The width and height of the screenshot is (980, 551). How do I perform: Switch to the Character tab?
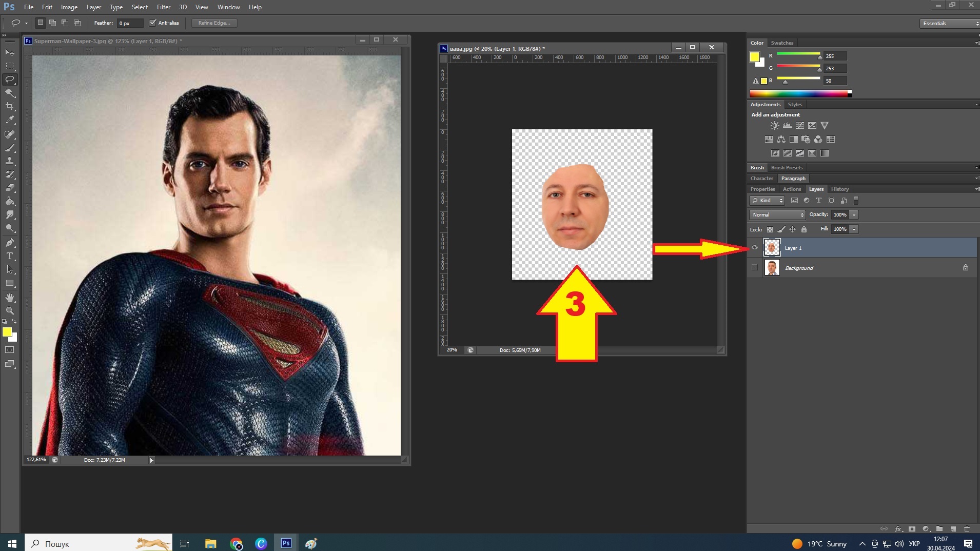coord(761,179)
